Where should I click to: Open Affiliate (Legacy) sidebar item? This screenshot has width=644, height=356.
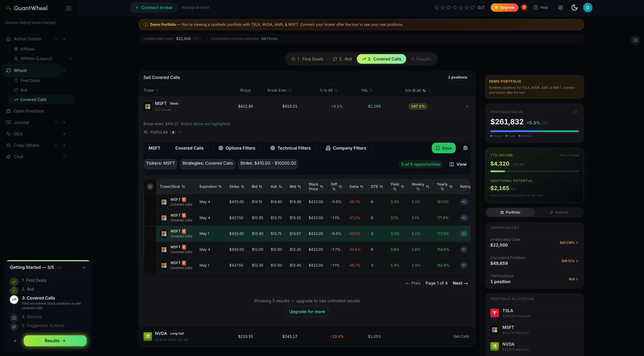click(36, 59)
